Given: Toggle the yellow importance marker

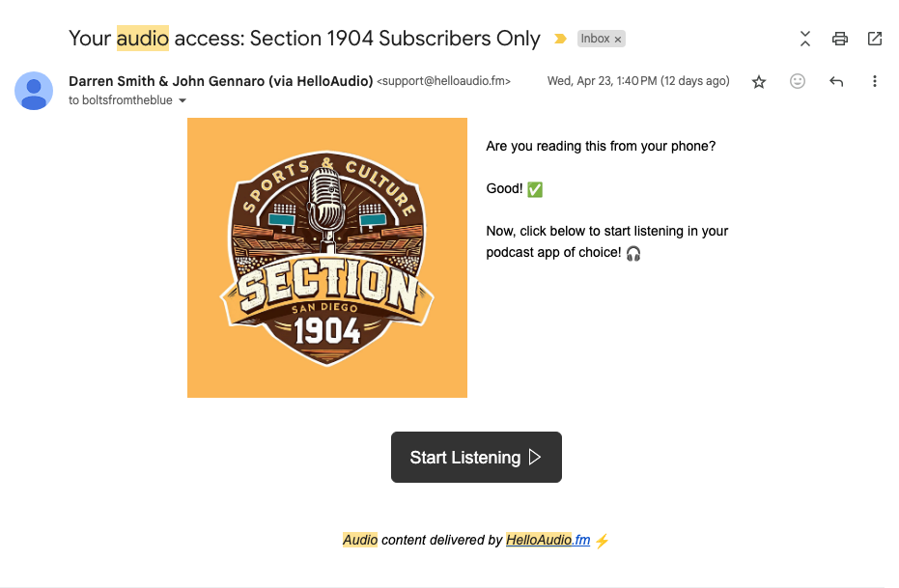Looking at the screenshot, I should point(560,39).
